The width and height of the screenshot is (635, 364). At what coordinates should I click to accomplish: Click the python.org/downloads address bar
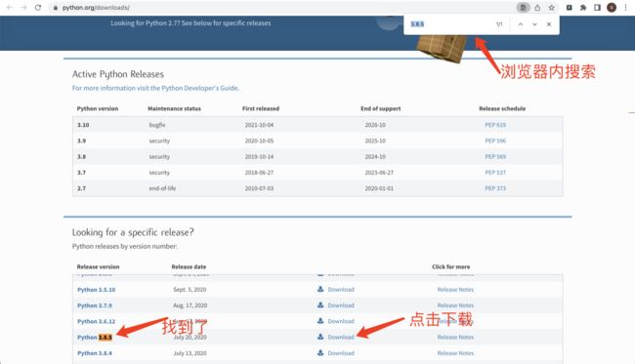click(x=283, y=7)
